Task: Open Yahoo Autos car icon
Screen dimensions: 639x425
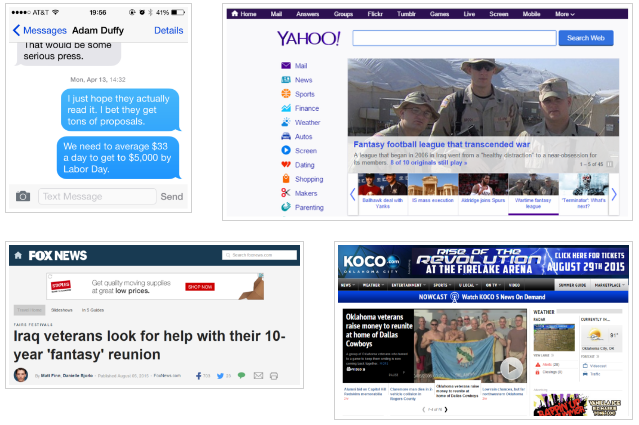Action: point(286,136)
